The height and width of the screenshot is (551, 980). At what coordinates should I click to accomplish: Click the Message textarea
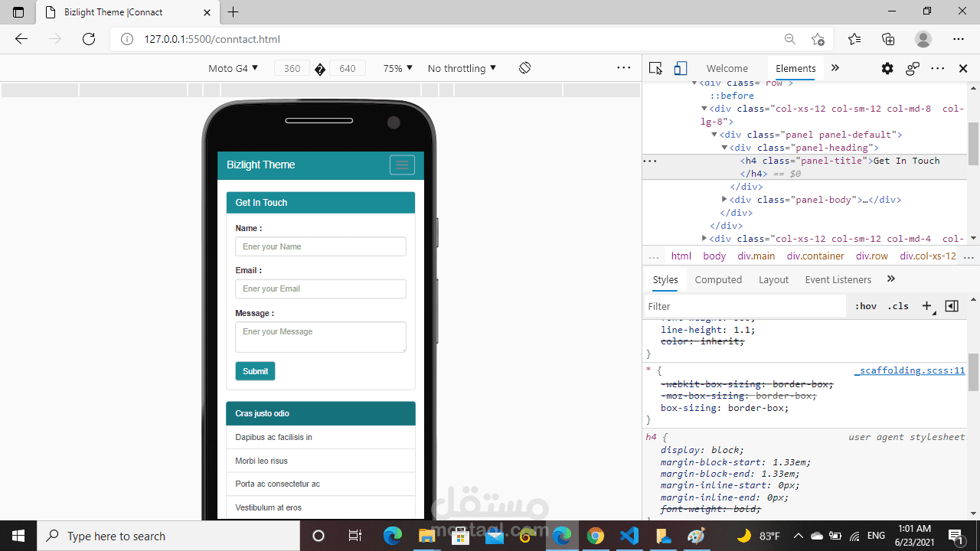[320, 337]
